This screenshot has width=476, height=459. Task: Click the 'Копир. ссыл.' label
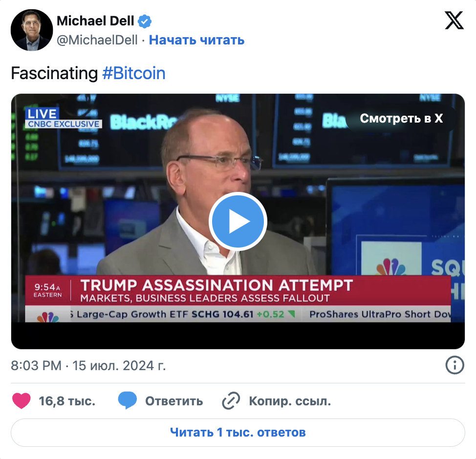290,401
